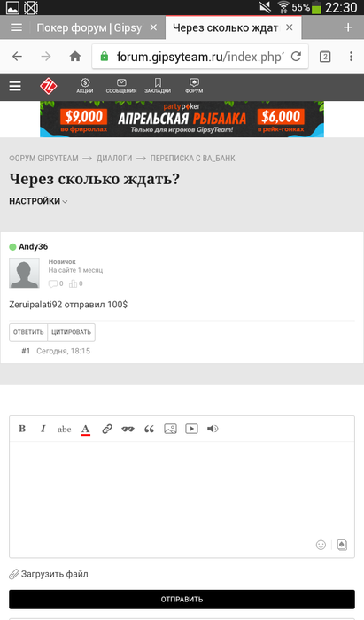Open the emoji smiley picker
Viewport: 364px width, 620px height.
pos(321,545)
